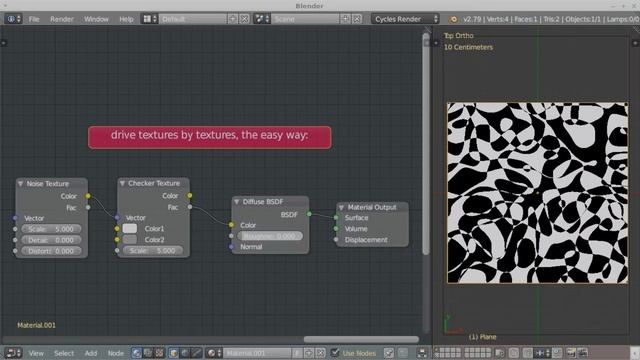Open the node editor Node menu
The image size is (640, 360).
[x=116, y=353]
